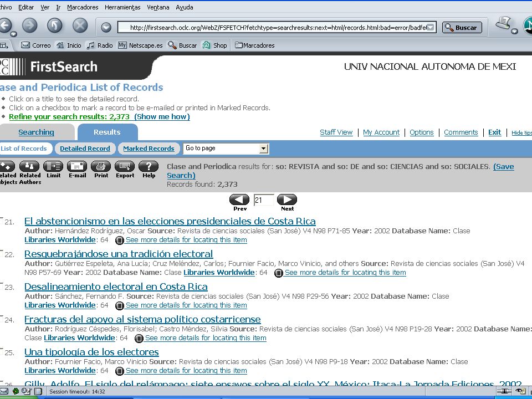Open the Herramientas menu
Viewport: 532px width, 399px height.
point(122,7)
